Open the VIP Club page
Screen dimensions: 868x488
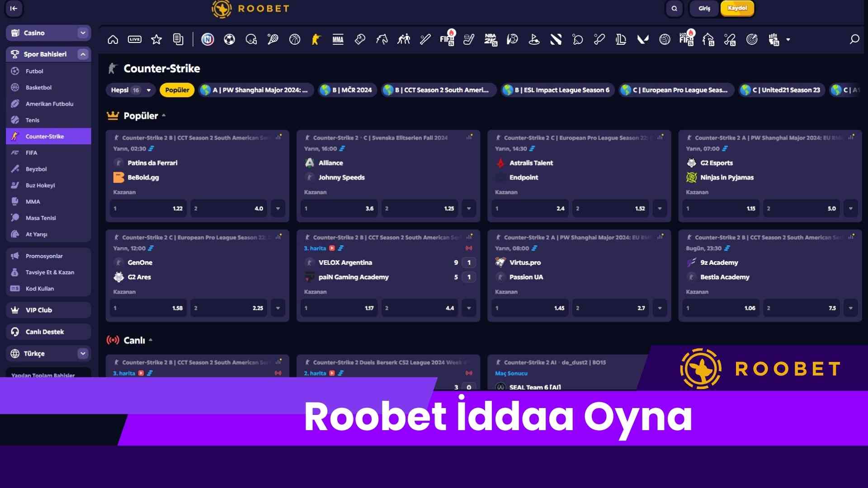click(48, 310)
